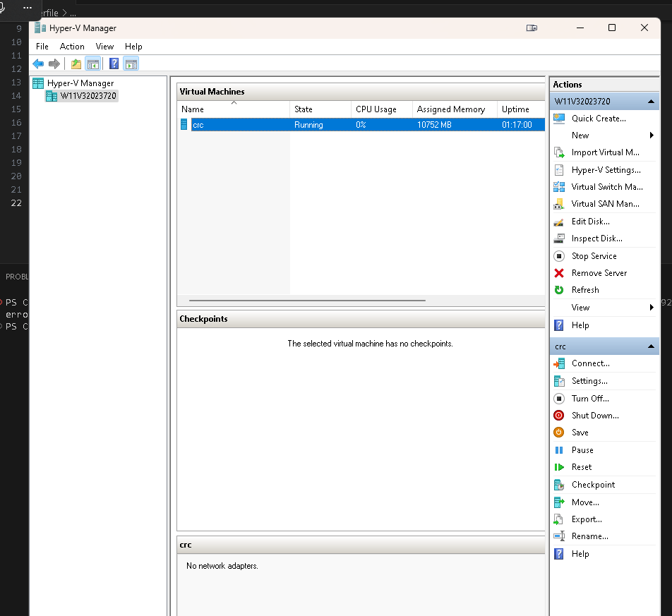The image size is (672, 616).
Task: Click the Import Virtual Machine icon
Action: 559,152
